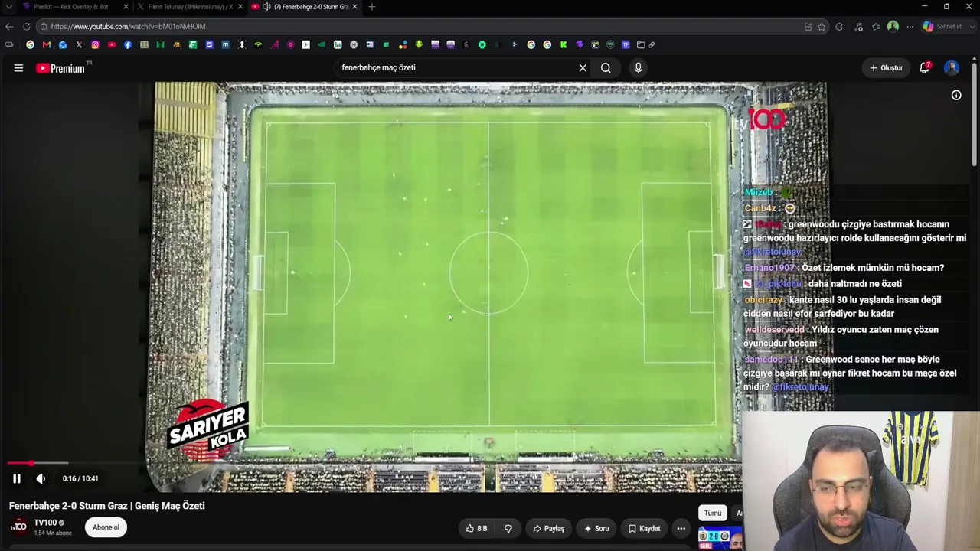Image resolution: width=980 pixels, height=551 pixels.
Task: Open the TV100 channel name link
Action: coord(45,523)
